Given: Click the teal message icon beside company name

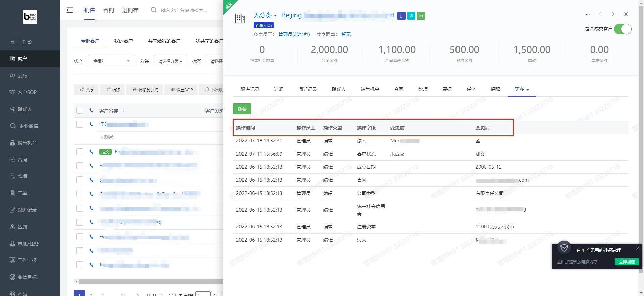Looking at the screenshot, I should click(411, 16).
